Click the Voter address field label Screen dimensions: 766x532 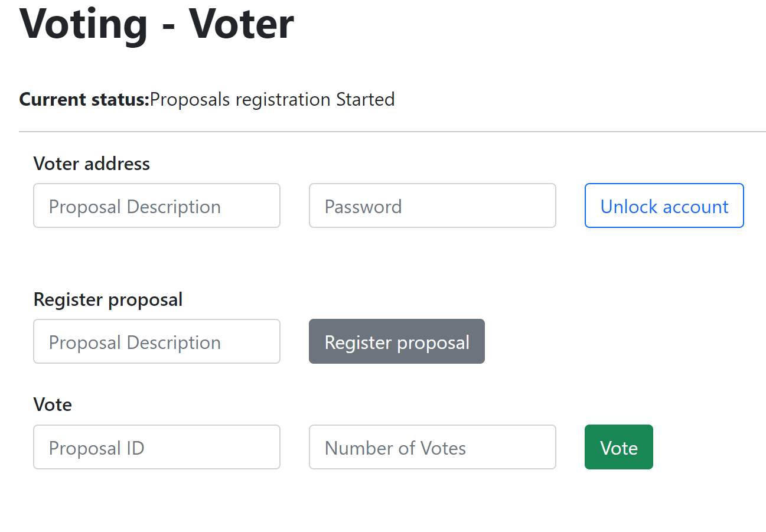pyautogui.click(x=92, y=164)
